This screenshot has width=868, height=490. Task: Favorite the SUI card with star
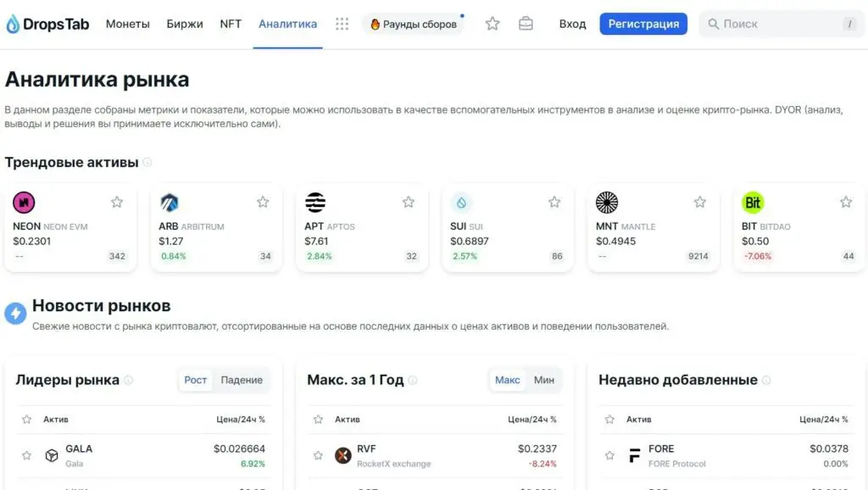[x=554, y=202]
